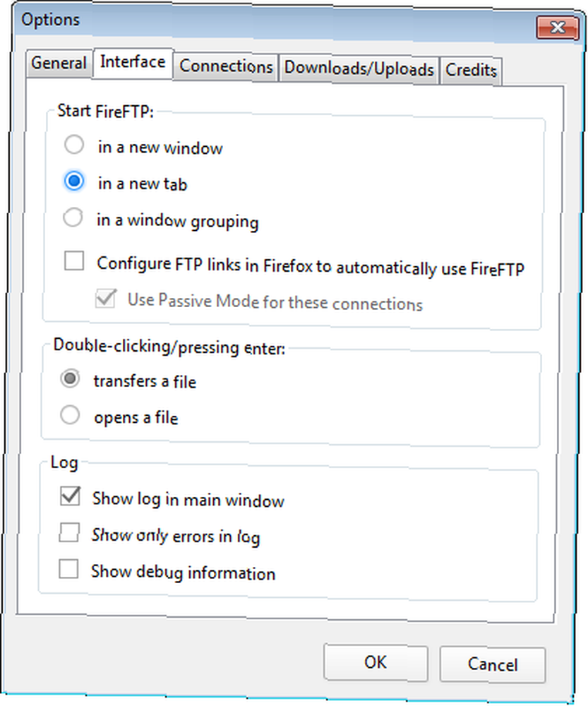Switch to the General tab
Image resolution: width=588 pixels, height=706 pixels.
pyautogui.click(x=59, y=64)
